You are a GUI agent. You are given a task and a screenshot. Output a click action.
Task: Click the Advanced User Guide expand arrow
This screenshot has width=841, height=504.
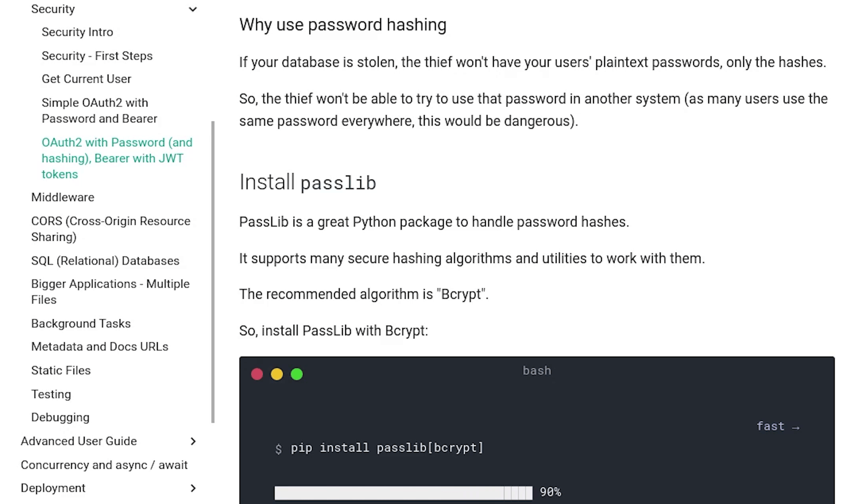(x=193, y=440)
